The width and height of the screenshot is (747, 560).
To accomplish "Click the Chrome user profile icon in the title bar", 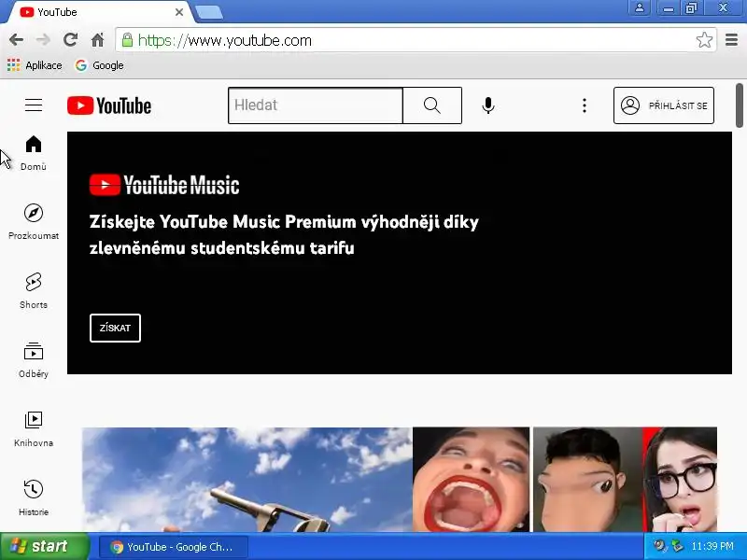I will tap(640, 7).
